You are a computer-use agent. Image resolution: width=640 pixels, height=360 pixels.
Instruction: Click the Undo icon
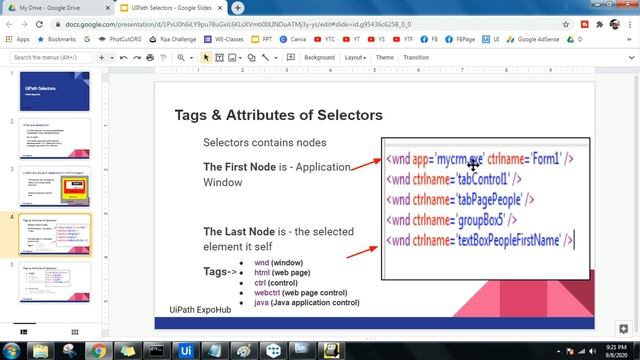pyautogui.click(x=123, y=58)
